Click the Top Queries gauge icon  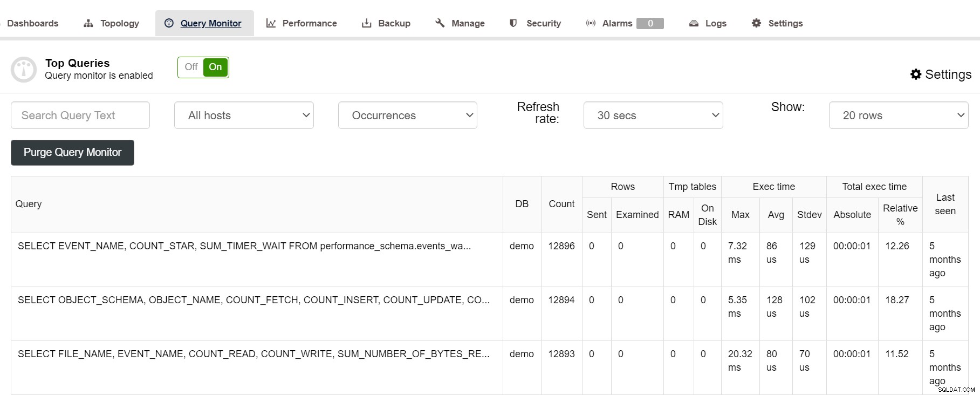tap(24, 70)
